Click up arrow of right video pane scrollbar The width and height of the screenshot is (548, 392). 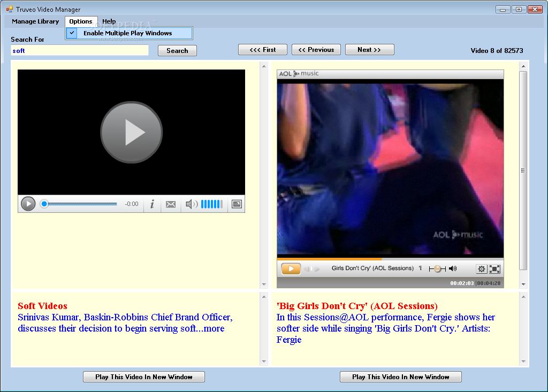click(x=523, y=66)
